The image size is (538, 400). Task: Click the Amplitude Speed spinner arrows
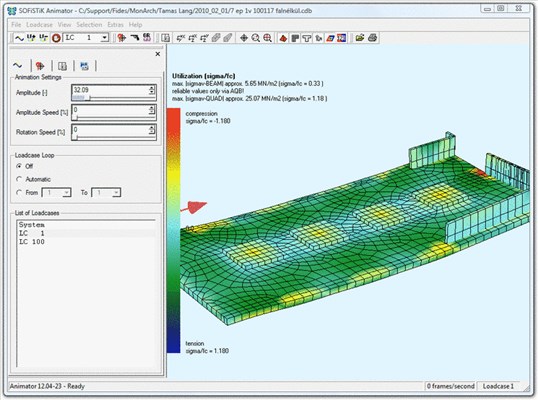pyautogui.click(x=152, y=110)
